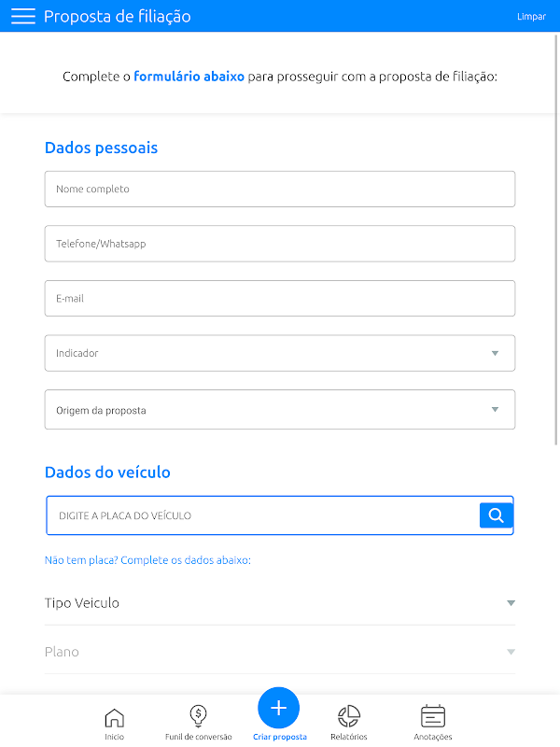Tap the Início home icon

tap(114, 717)
